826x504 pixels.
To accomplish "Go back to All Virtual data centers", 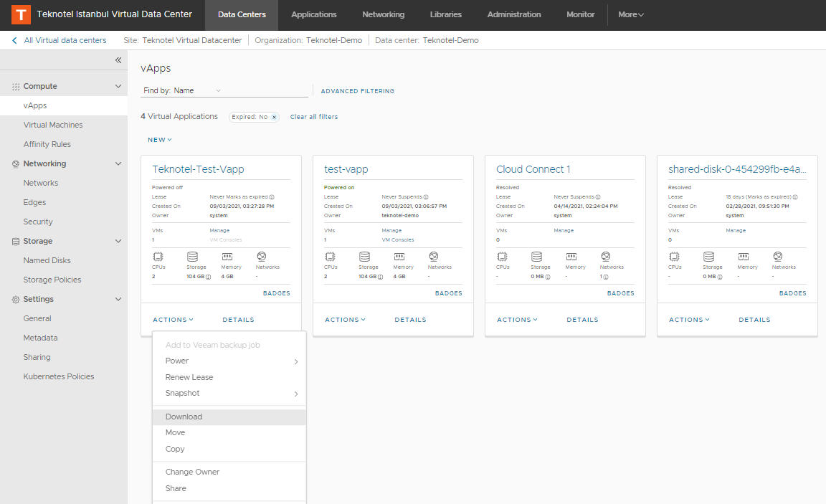I will point(65,41).
